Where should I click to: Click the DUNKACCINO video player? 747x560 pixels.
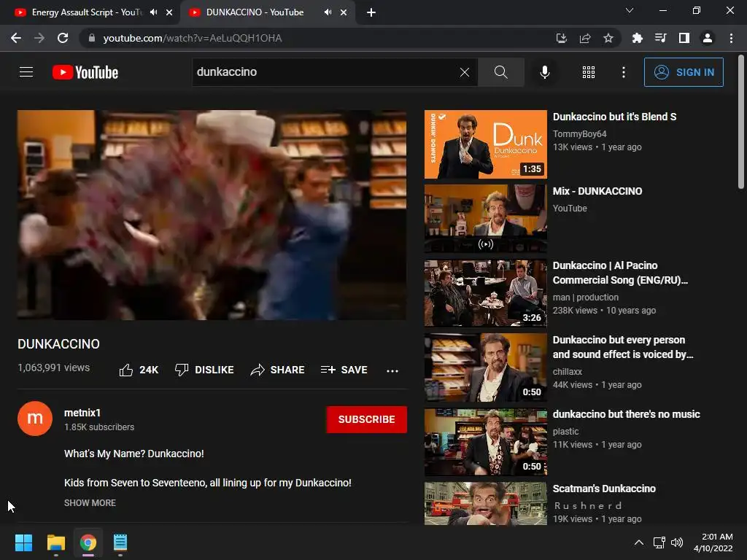(x=212, y=215)
